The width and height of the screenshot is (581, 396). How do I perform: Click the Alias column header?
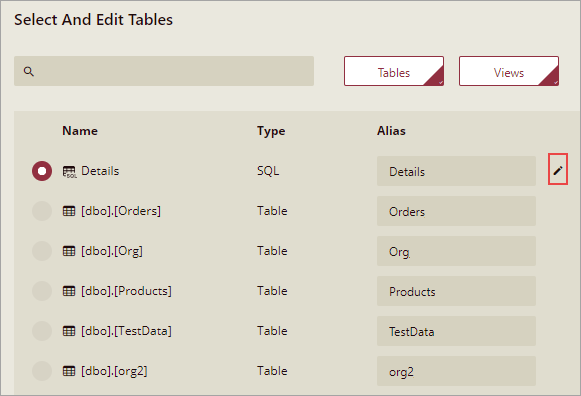click(x=391, y=131)
